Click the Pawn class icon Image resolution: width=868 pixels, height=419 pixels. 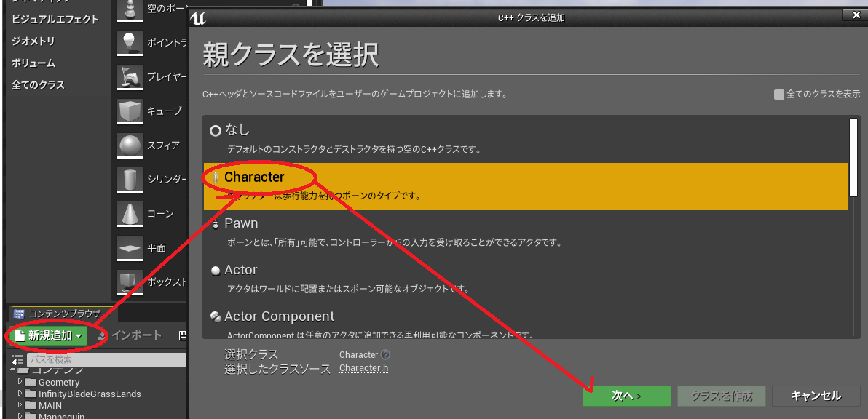pos(216,223)
